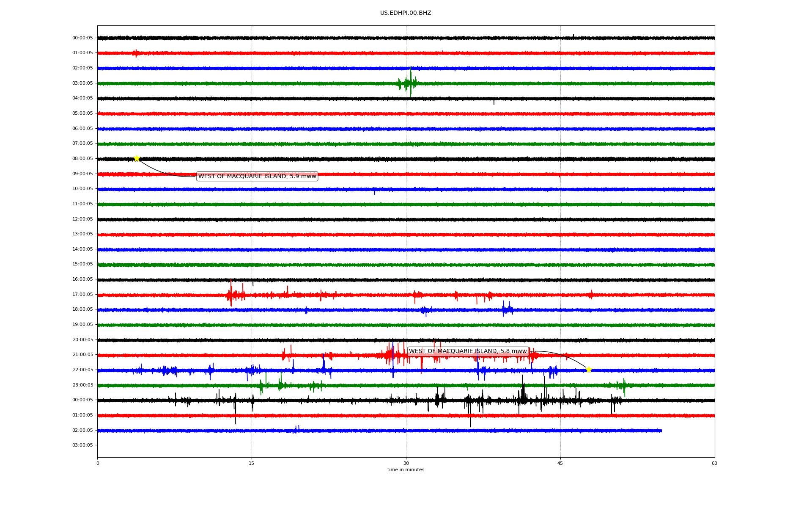Click the 23:00:05 time label
Image resolution: width=812 pixels, height=508 pixels.
(82, 385)
